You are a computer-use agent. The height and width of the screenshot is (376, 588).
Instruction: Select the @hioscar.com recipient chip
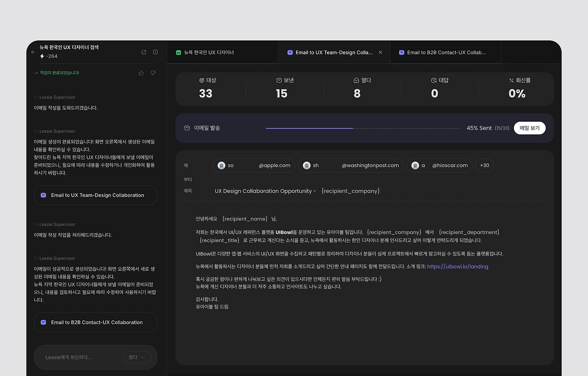(440, 165)
